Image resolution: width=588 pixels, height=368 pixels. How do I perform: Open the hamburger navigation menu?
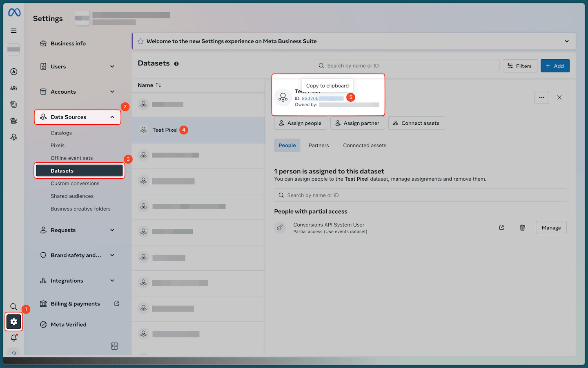coord(13,31)
